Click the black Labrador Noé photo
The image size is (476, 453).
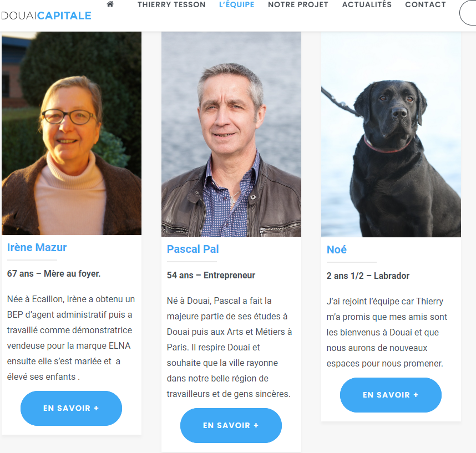pyautogui.click(x=391, y=134)
